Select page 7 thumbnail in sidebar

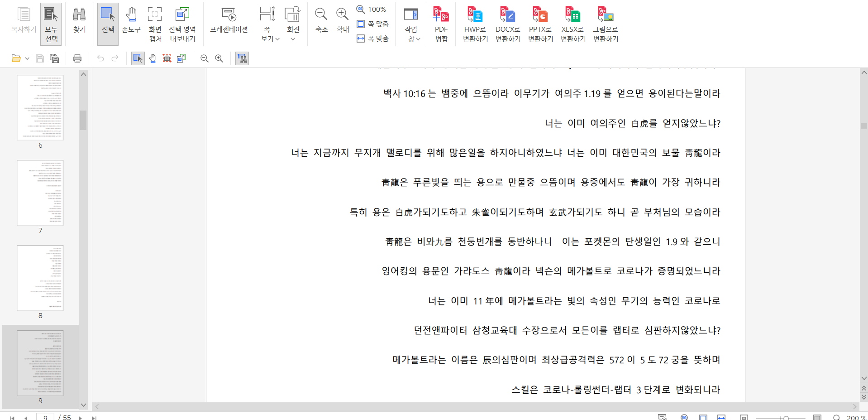pyautogui.click(x=40, y=193)
